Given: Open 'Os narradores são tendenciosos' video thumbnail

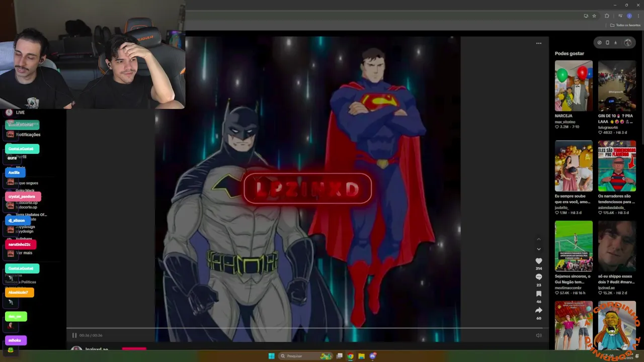Looking at the screenshot, I should pyautogui.click(x=617, y=166).
